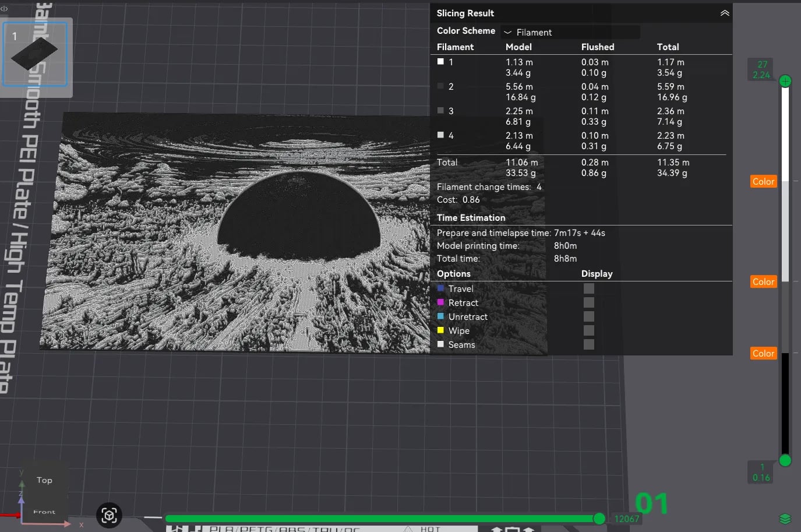Click the topmost Color change marker
This screenshot has height=532, width=801.
tap(763, 182)
